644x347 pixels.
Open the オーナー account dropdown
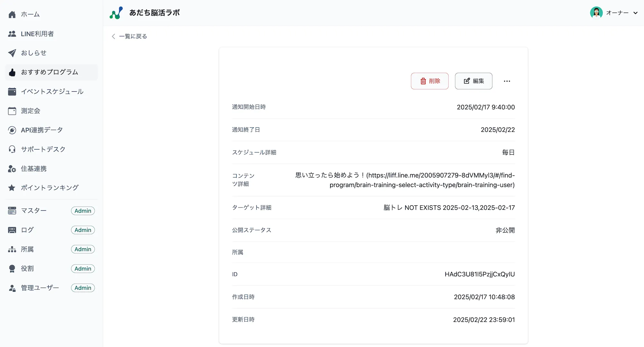[617, 13]
